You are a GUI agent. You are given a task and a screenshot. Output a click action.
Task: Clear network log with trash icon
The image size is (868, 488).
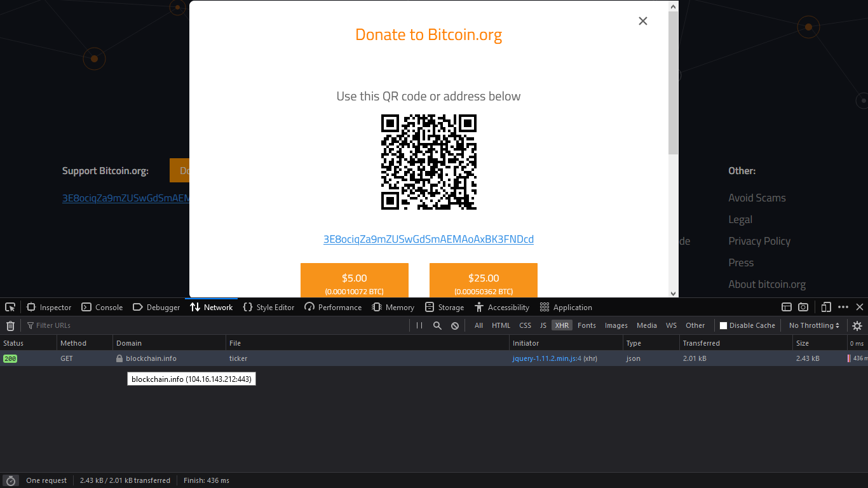[x=10, y=325]
